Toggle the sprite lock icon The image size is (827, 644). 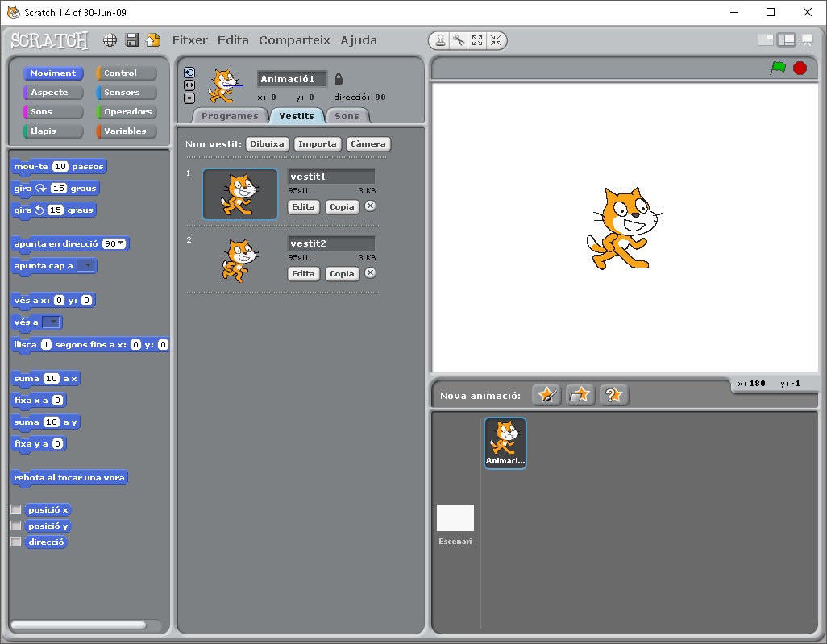click(x=339, y=79)
